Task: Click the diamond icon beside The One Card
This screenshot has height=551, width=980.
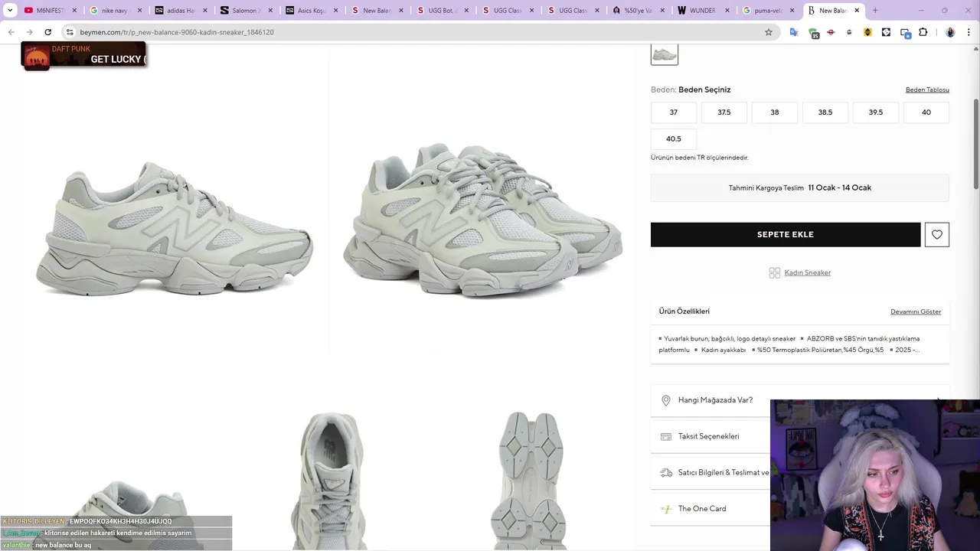Action: click(x=665, y=509)
